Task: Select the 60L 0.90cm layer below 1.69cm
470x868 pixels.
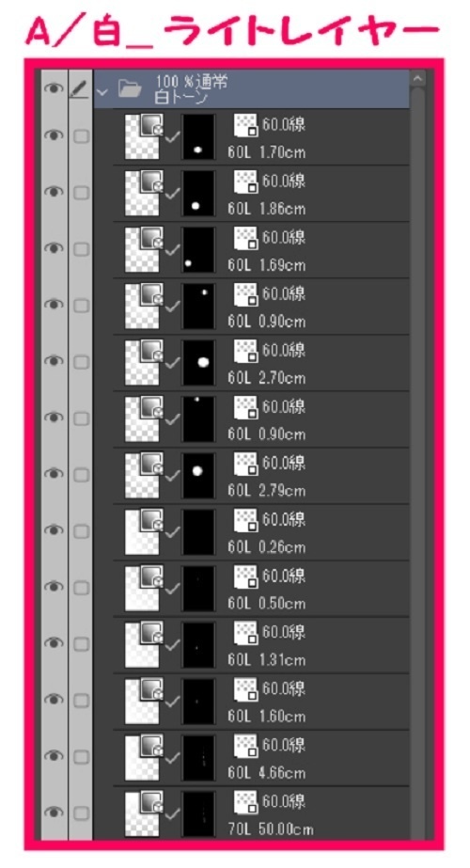Action: (x=261, y=307)
